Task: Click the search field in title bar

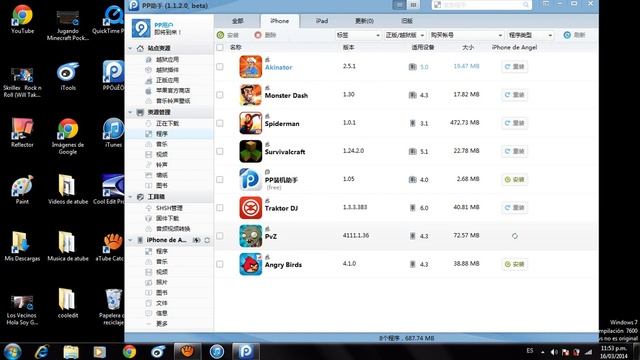Action: click(x=482, y=5)
